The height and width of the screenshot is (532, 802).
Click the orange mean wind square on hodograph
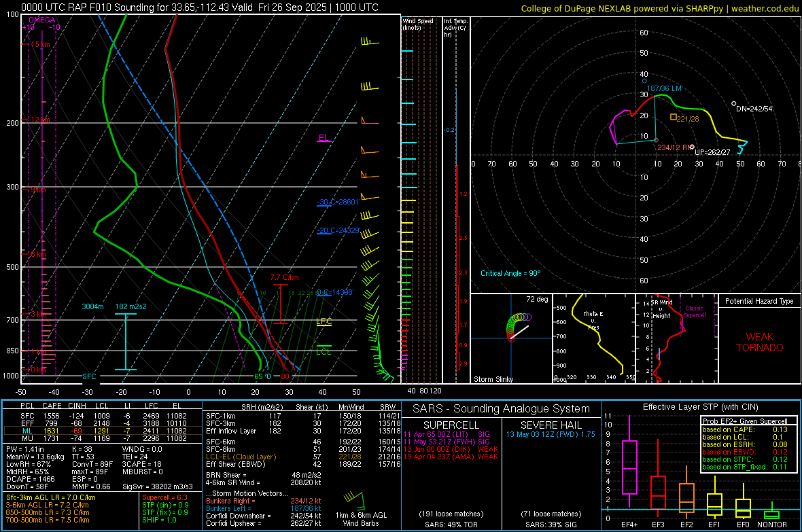674,117
